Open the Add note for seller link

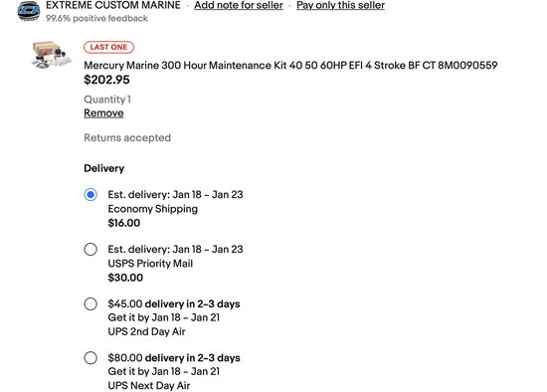click(239, 5)
